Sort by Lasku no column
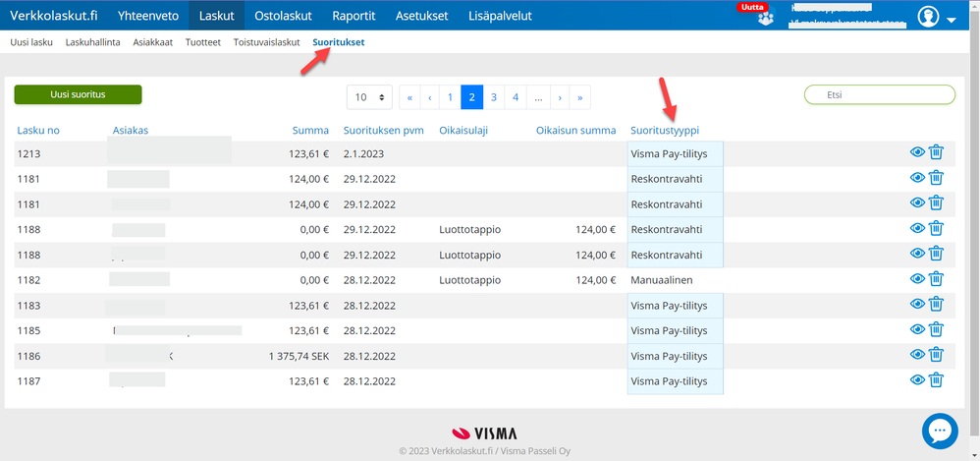980x461 pixels. (38, 130)
